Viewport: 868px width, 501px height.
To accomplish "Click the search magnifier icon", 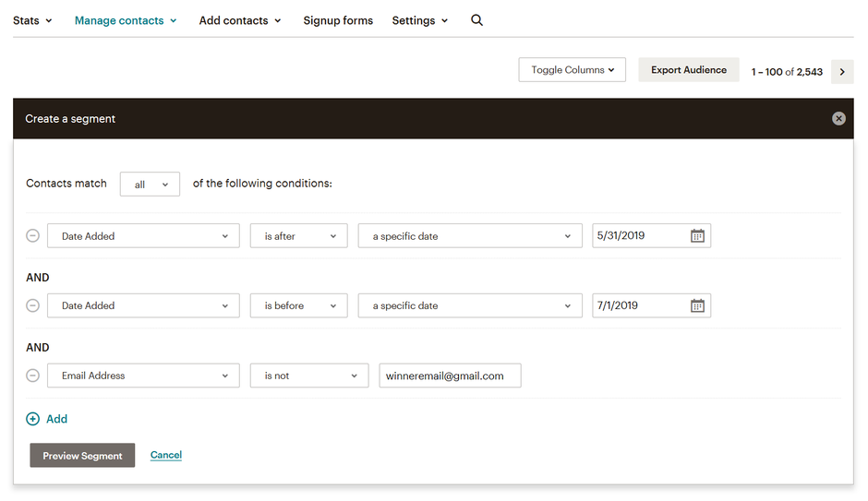I will pos(476,20).
